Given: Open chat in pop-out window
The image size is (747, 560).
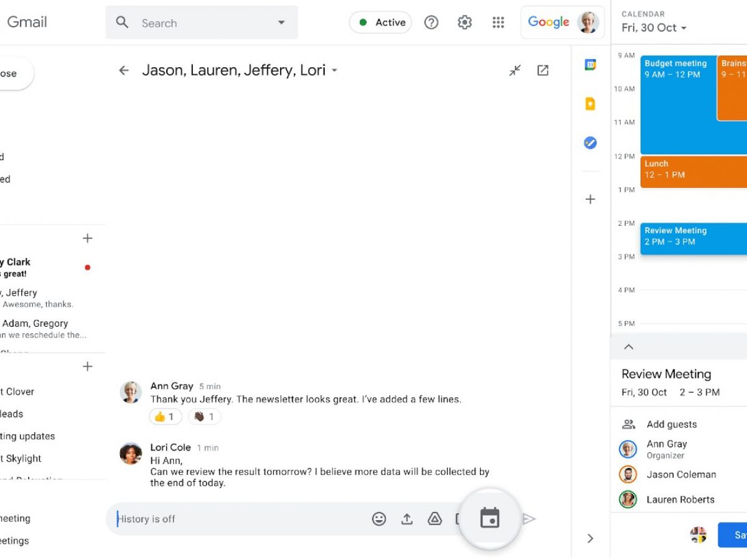Looking at the screenshot, I should [x=543, y=70].
